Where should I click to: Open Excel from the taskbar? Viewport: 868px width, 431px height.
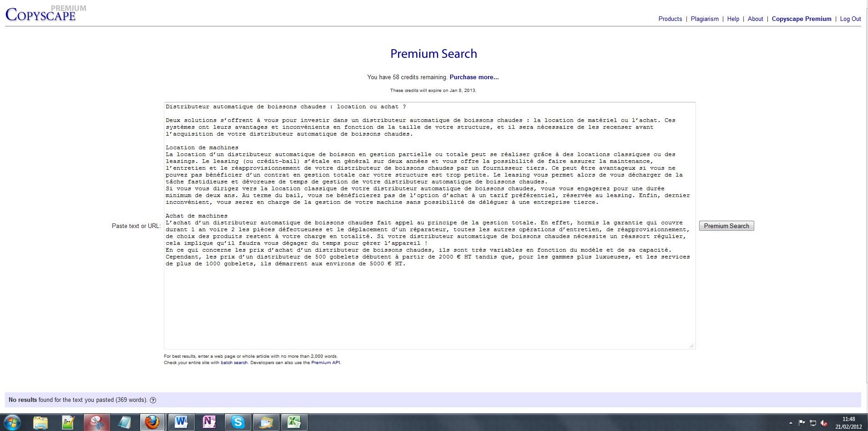294,422
